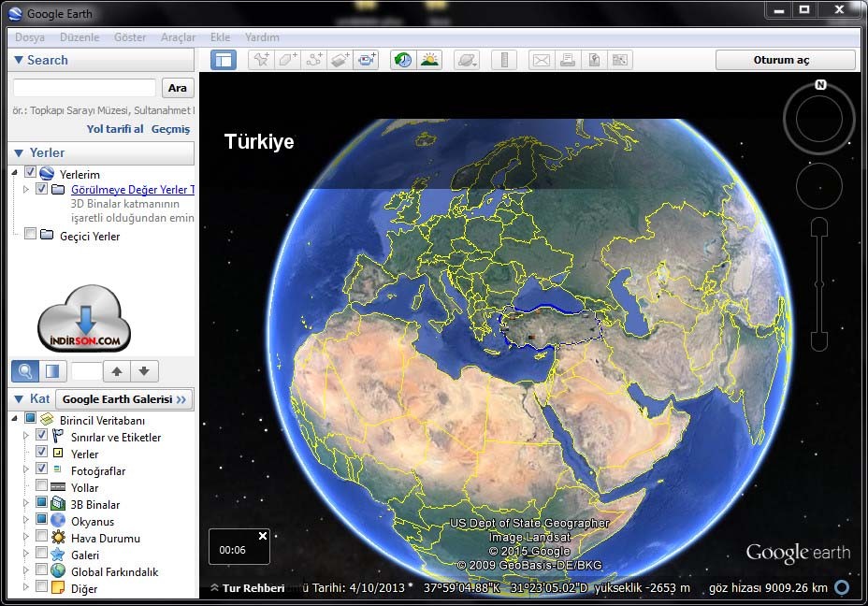The width and height of the screenshot is (868, 606).
Task: Expand the Okyanus layer node
Action: pos(25,520)
